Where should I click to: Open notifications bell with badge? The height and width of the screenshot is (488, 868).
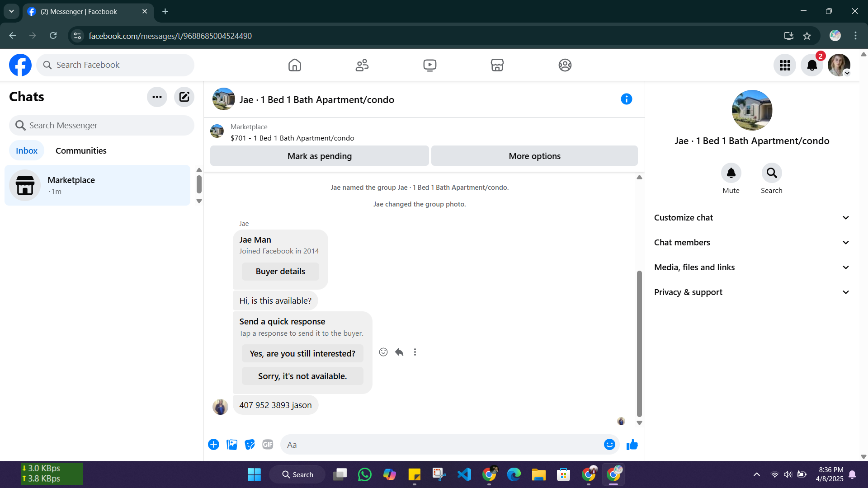(x=812, y=65)
